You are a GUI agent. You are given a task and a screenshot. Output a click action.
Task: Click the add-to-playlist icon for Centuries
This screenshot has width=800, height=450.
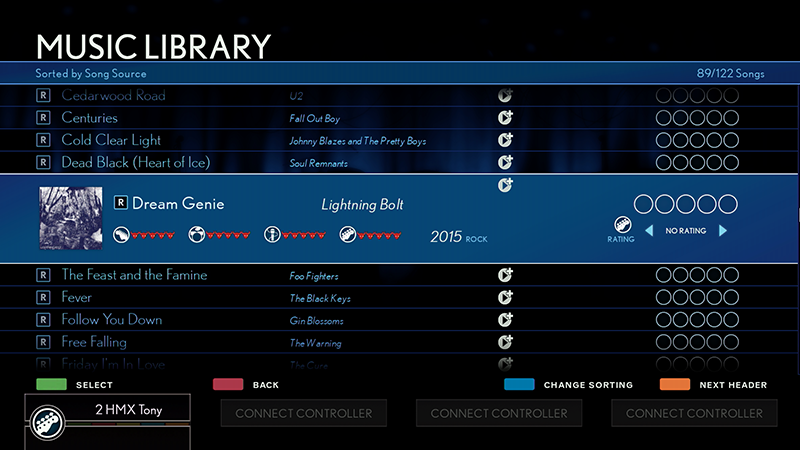pyautogui.click(x=506, y=118)
